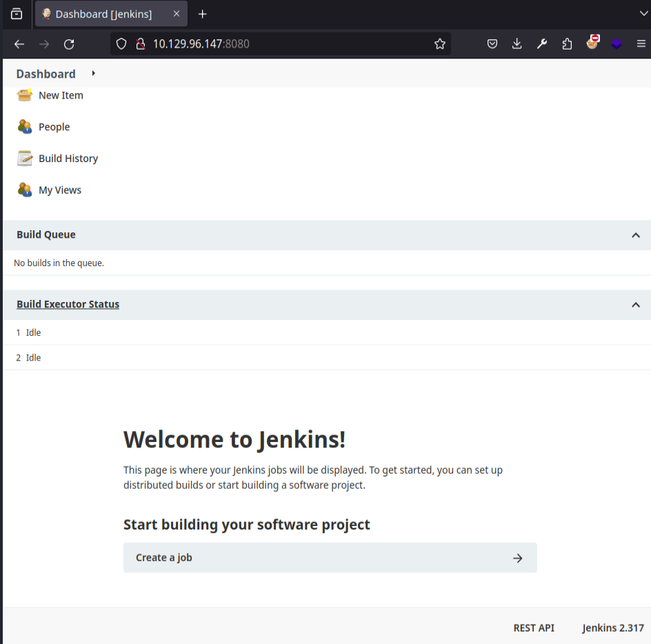Open the REST API link
The width and height of the screenshot is (651, 644).
point(534,628)
